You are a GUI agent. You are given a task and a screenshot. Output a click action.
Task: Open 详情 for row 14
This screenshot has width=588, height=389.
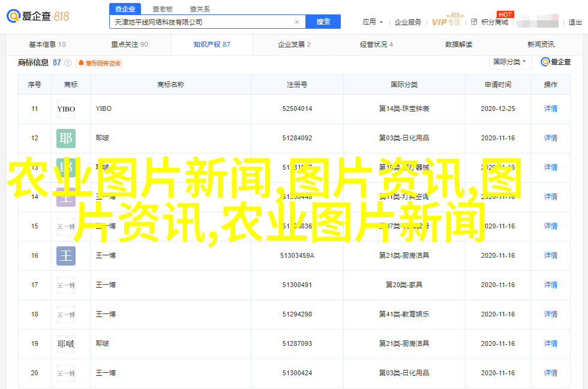tap(551, 197)
